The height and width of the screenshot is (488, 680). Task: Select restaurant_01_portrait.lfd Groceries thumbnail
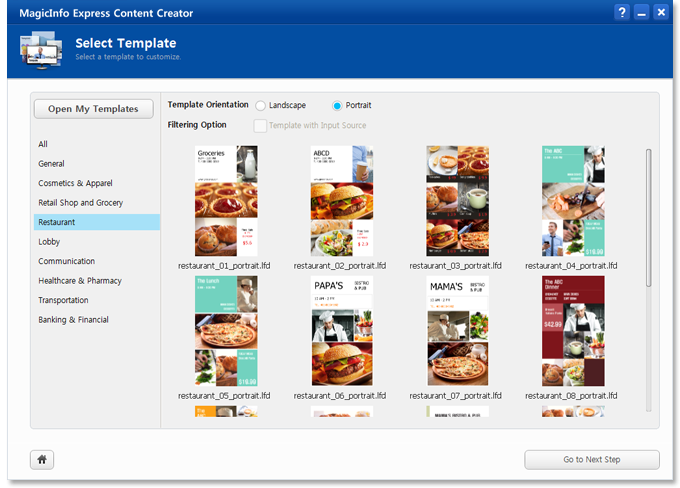226,201
